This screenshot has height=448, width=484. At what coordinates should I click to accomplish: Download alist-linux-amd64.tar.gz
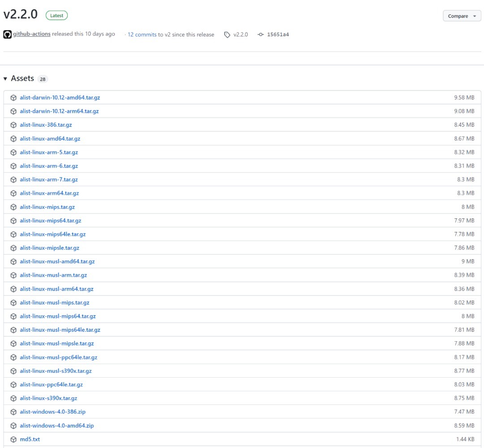[50, 139]
